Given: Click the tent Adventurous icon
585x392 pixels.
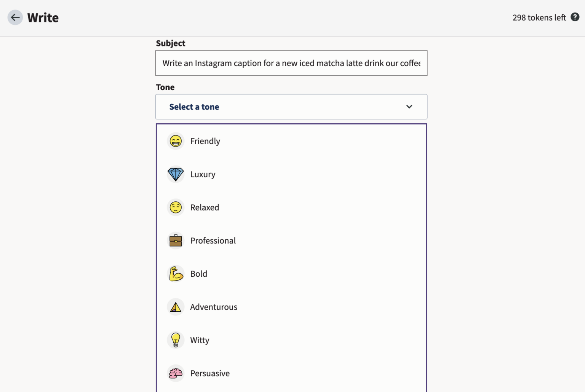Looking at the screenshot, I should coord(176,307).
